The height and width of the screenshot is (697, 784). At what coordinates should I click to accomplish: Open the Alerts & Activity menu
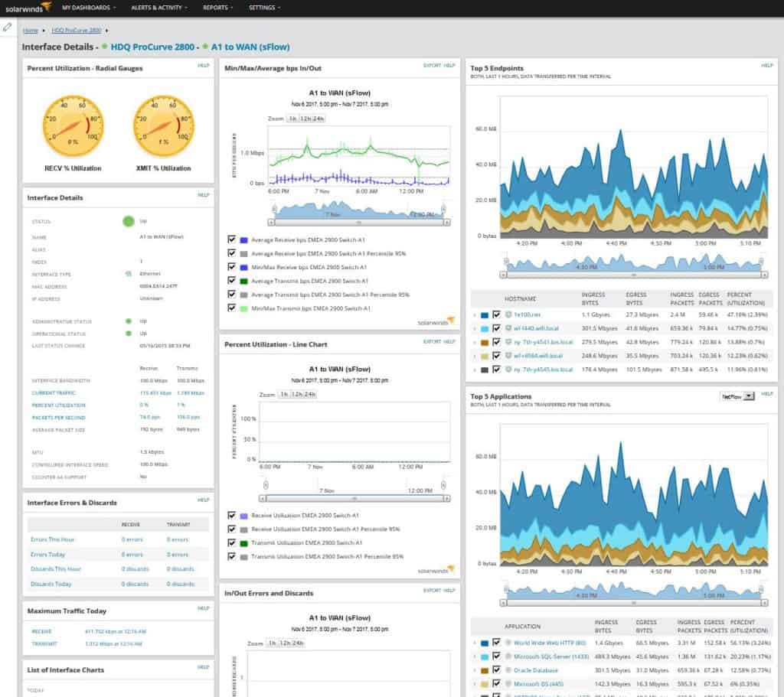pos(159,8)
